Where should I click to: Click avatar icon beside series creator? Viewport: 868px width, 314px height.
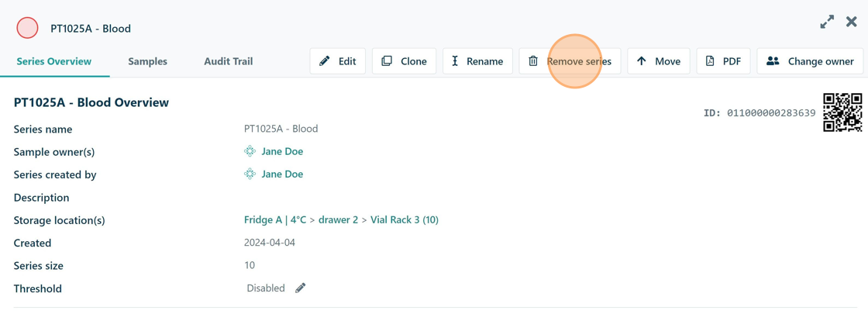(250, 174)
